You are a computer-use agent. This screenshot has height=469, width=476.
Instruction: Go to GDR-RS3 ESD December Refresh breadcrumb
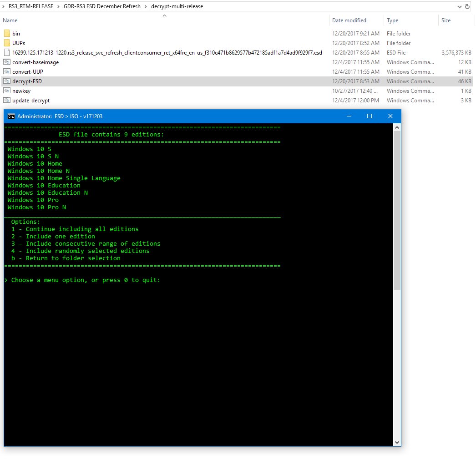click(102, 6)
